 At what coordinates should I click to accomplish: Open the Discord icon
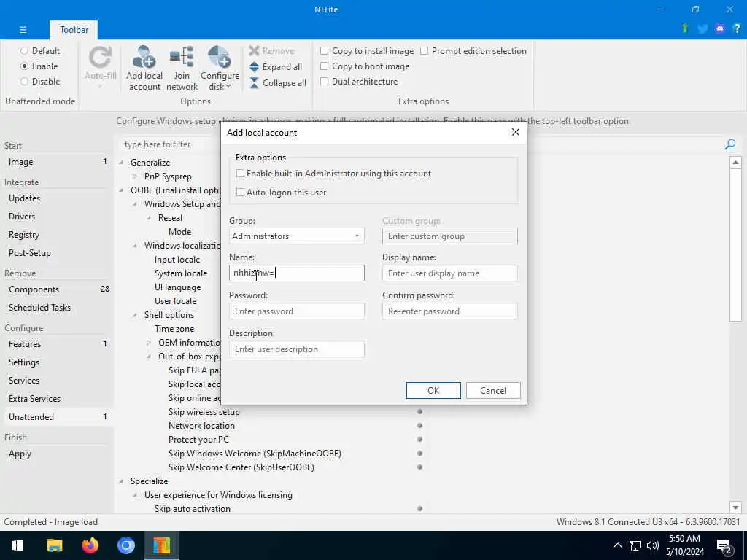tap(720, 28)
